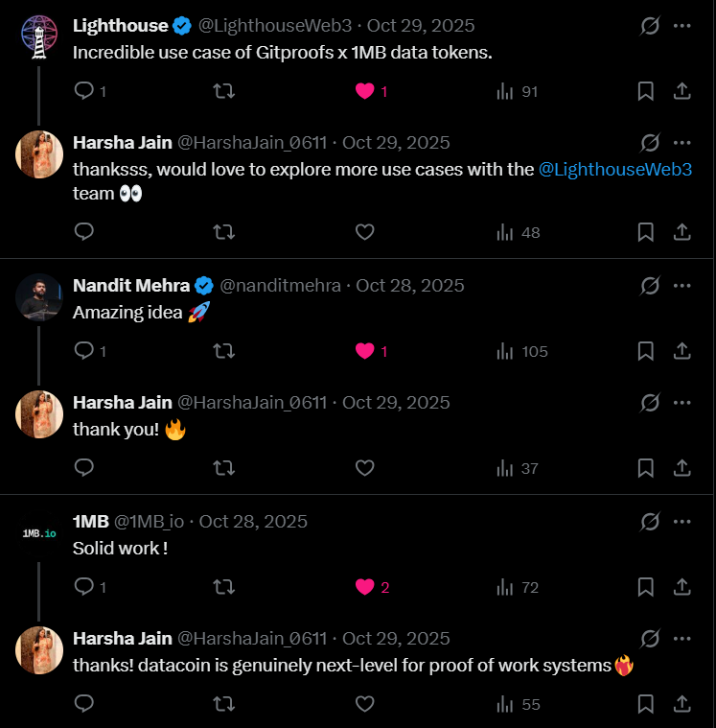Reply to 1MB's Solid work tweet
The image size is (716, 728).
pyautogui.click(x=84, y=587)
